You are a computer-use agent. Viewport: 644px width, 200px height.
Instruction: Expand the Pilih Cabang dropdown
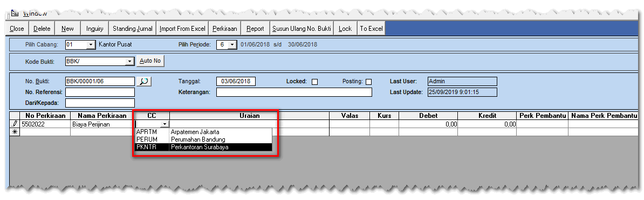click(x=91, y=44)
